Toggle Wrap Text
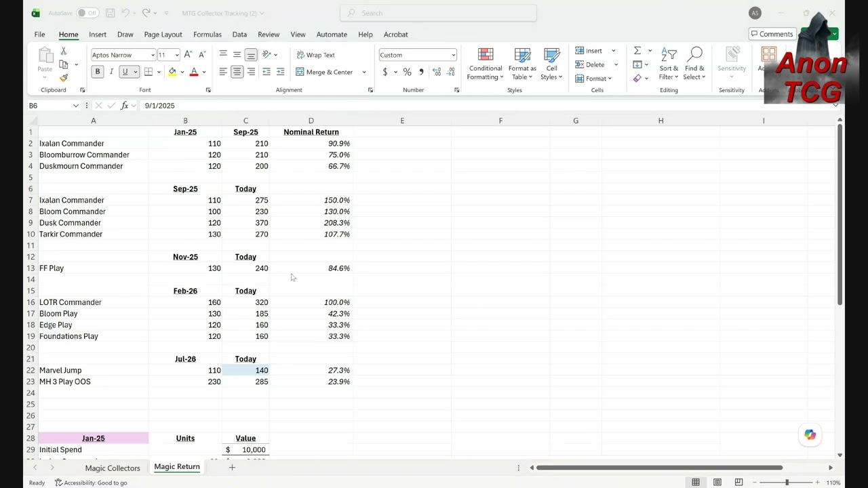 tap(316, 55)
